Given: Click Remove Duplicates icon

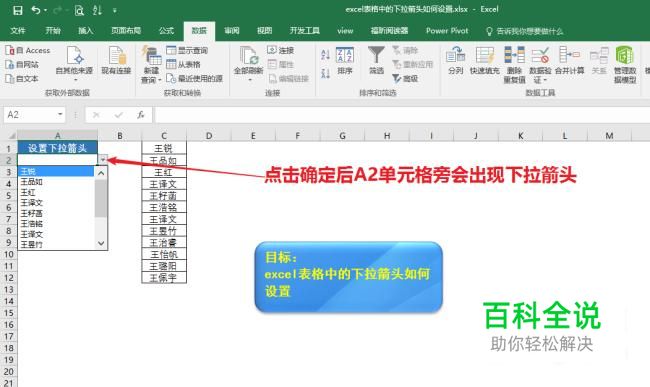Looking at the screenshot, I should (514, 56).
